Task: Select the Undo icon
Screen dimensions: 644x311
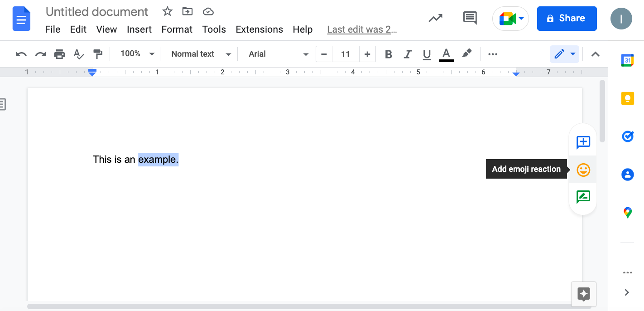Action: click(20, 54)
